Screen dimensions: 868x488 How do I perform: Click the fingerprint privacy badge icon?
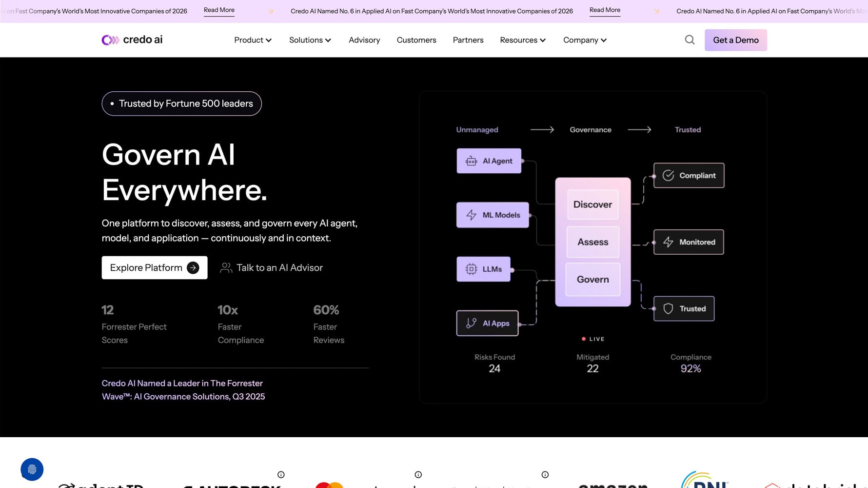[32, 469]
